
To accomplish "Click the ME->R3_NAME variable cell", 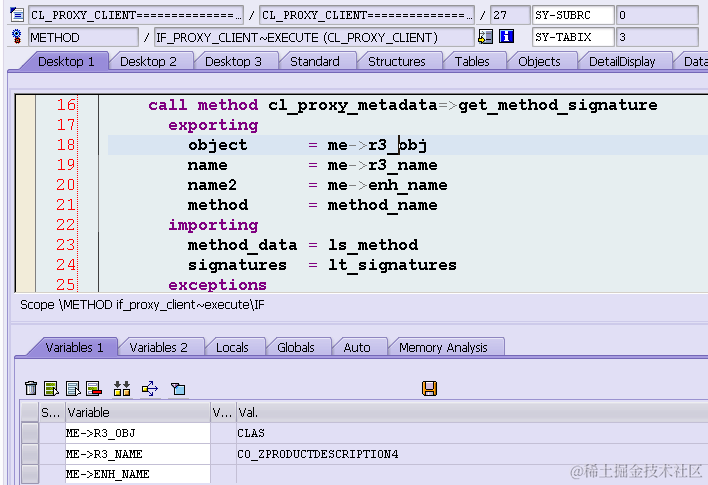I will coord(138,453).
